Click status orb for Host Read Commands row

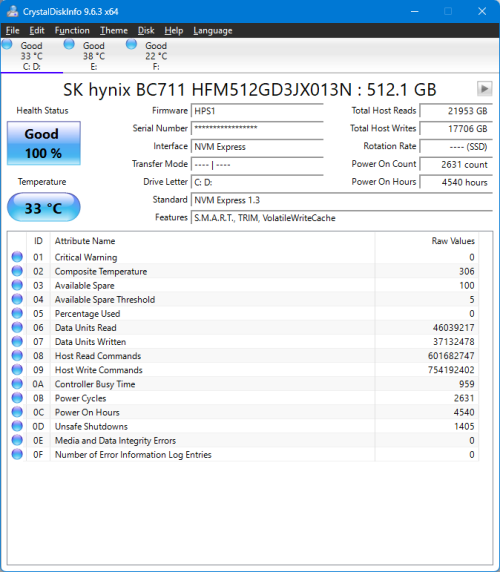click(x=17, y=355)
